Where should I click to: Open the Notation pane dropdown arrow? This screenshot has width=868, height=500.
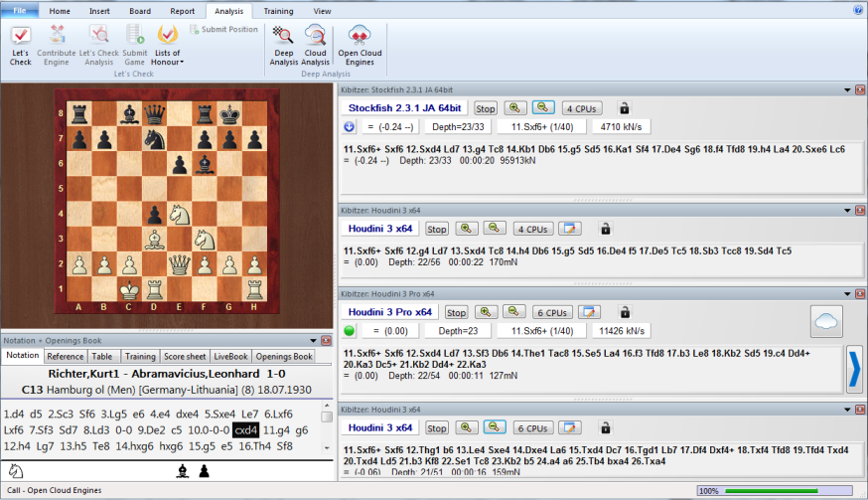click(313, 341)
